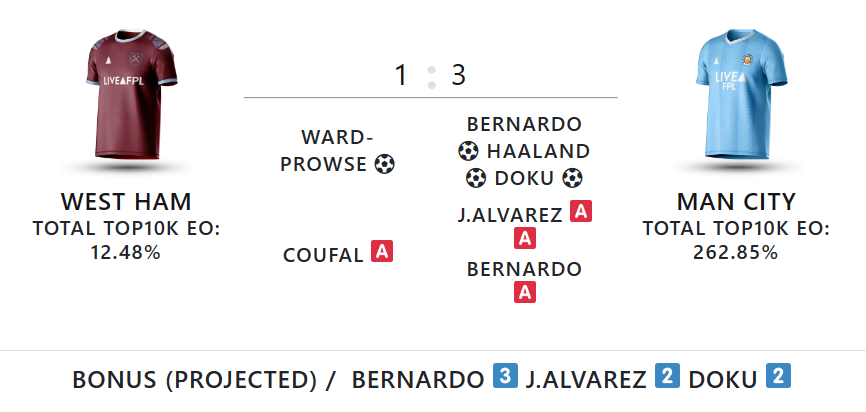Click the goal ball icon beside Ward-Prowse
The image size is (866, 412).
pyautogui.click(x=384, y=164)
